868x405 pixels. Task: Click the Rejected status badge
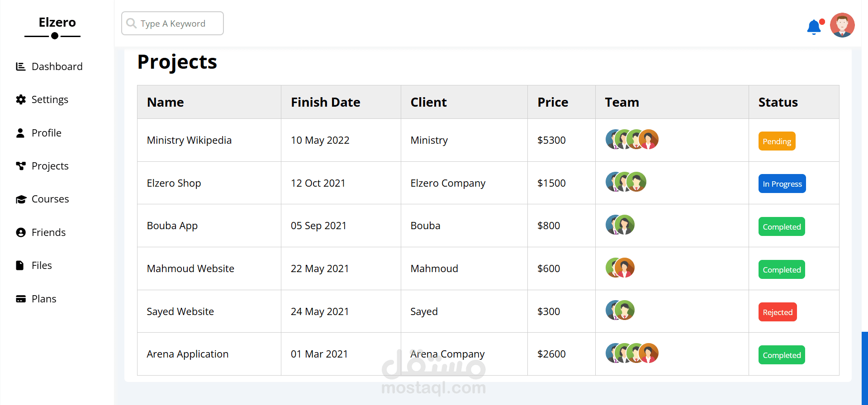[x=777, y=312]
